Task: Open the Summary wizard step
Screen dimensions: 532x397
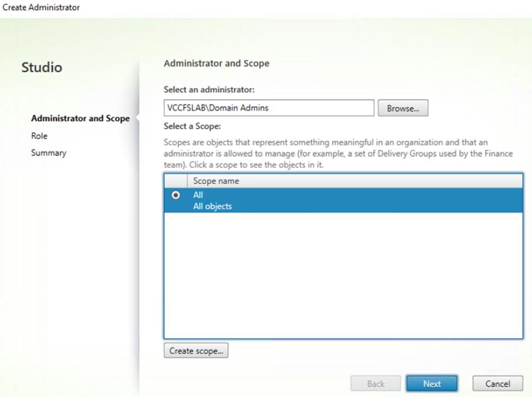Action: coord(49,153)
